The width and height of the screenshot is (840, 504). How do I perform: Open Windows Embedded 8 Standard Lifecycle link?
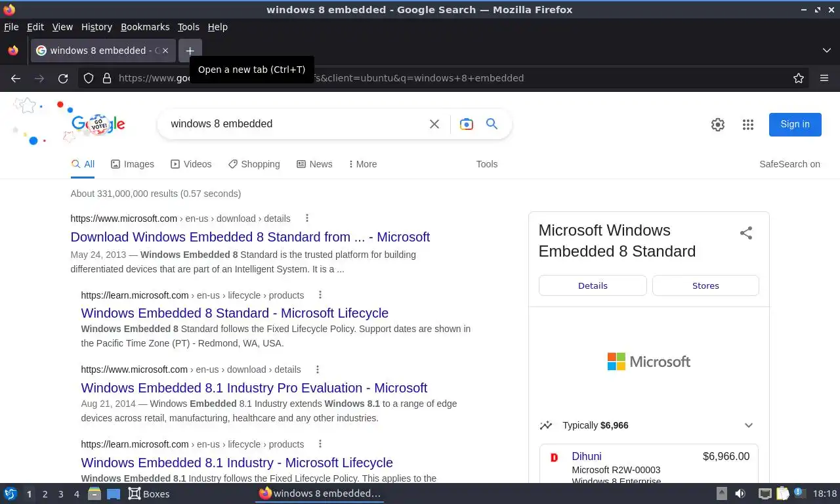235,313
